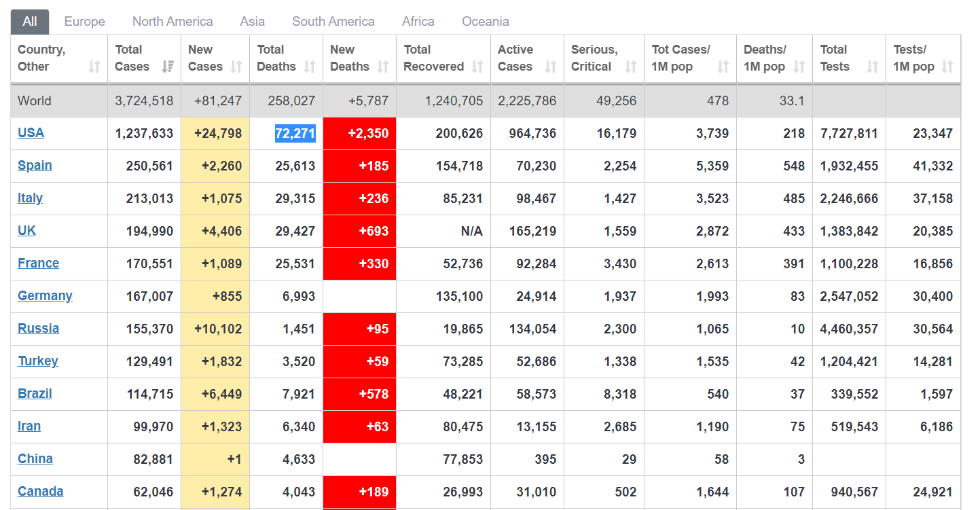This screenshot has width=980, height=510.
Task: Click sort arrows in Total Tests header
Action: click(x=873, y=67)
